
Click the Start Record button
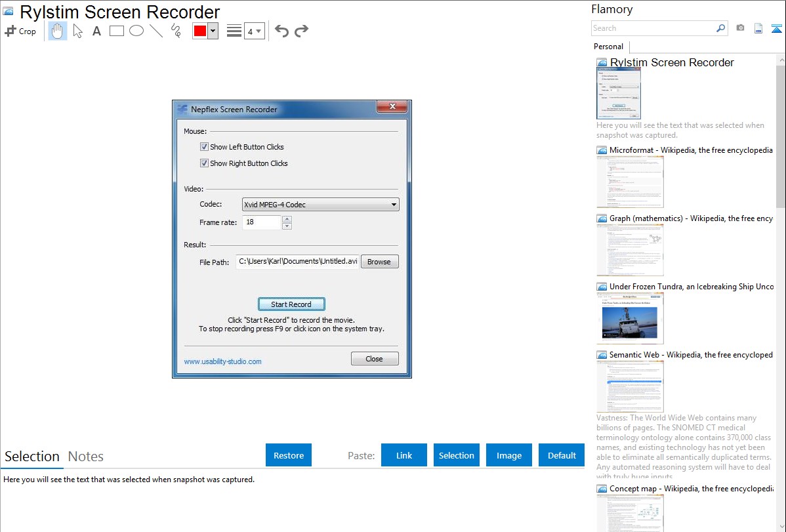pyautogui.click(x=291, y=304)
